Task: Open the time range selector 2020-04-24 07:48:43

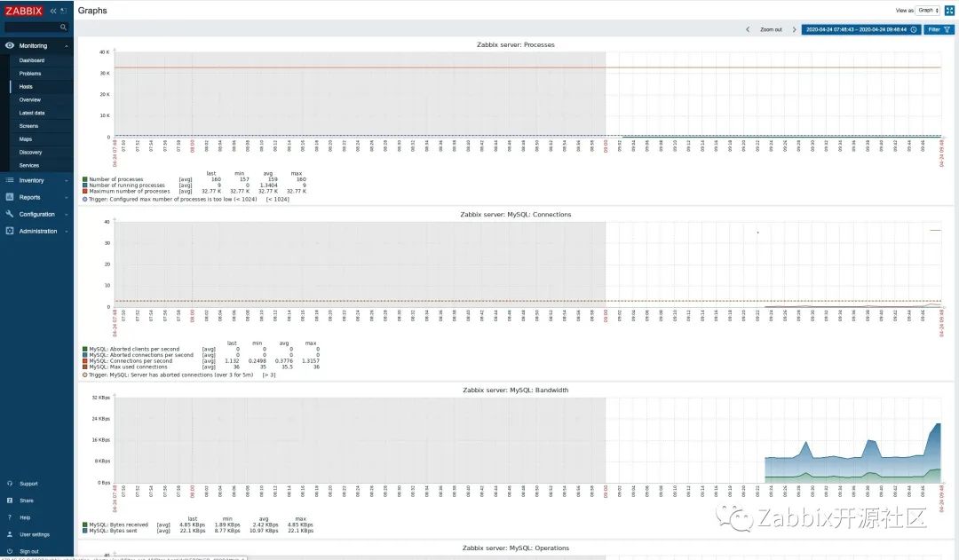Action: (861, 29)
